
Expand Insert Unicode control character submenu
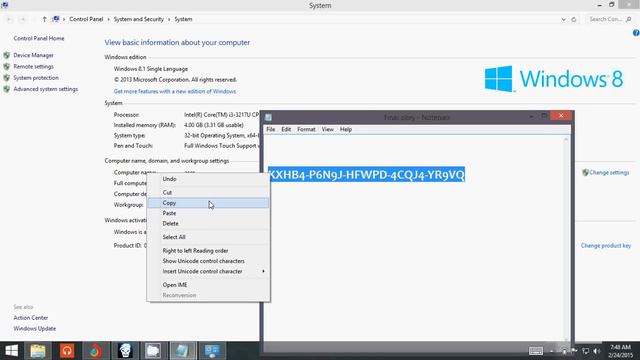pos(209,271)
